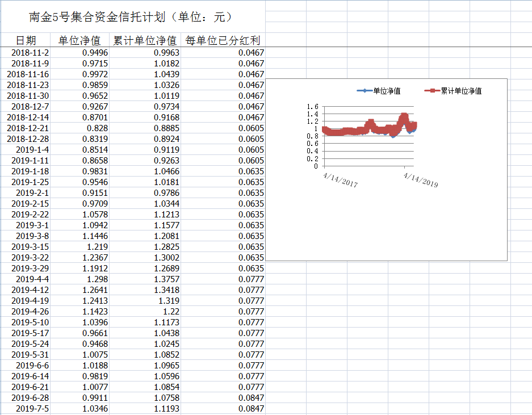
Task: Select cell 1.219 in 2019-3-15 row
Action: point(79,247)
